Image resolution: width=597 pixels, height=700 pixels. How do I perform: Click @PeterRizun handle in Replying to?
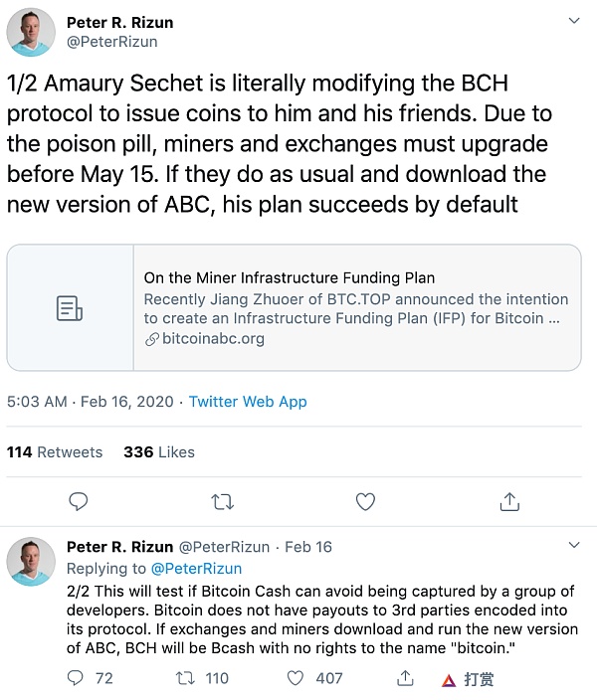click(196, 569)
